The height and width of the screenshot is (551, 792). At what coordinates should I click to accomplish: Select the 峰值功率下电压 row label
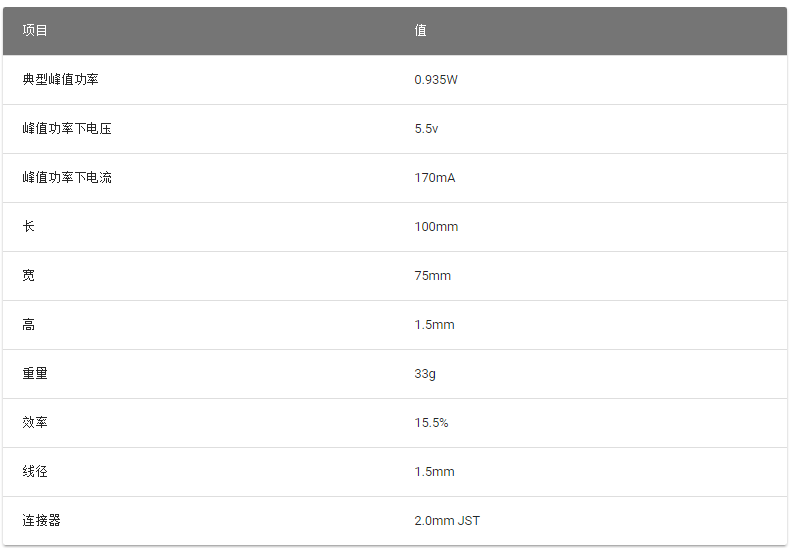tap(67, 128)
